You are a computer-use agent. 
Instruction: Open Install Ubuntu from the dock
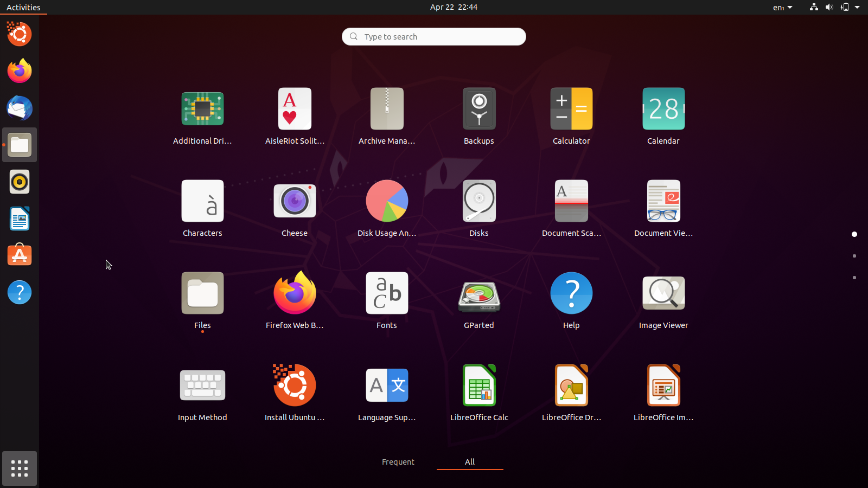click(20, 34)
